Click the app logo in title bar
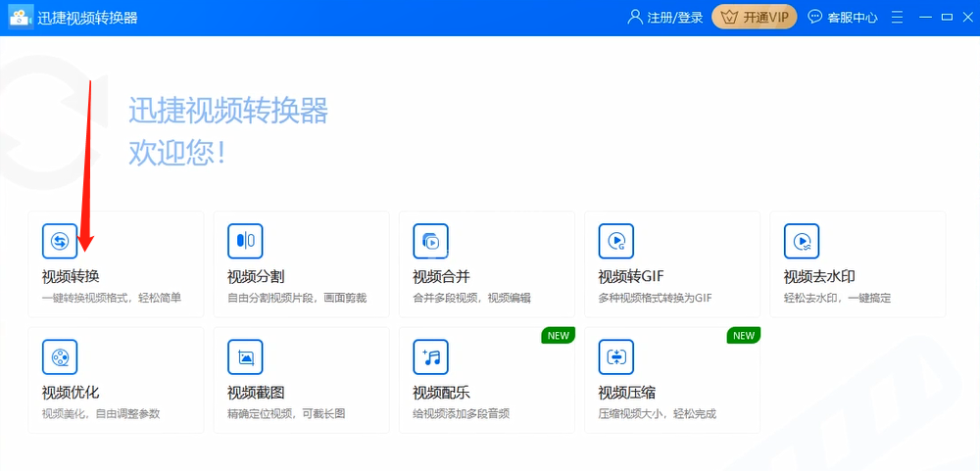 pyautogui.click(x=20, y=18)
